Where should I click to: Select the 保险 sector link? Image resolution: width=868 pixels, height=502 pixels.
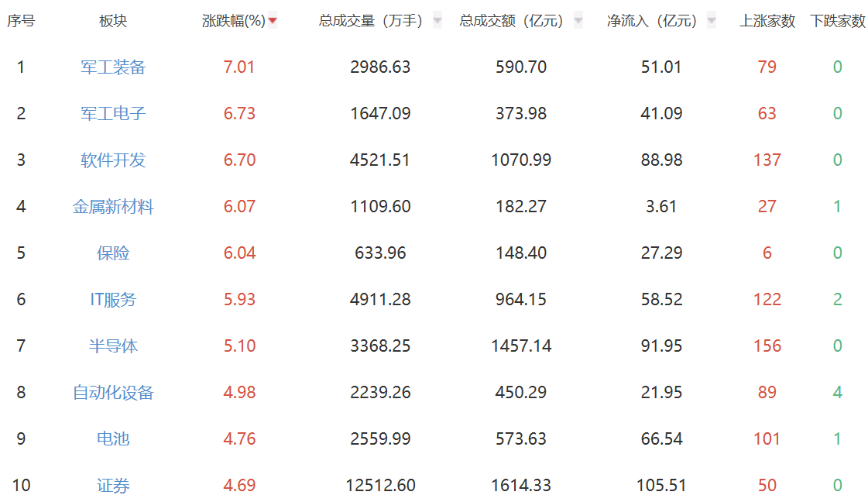[x=113, y=253]
